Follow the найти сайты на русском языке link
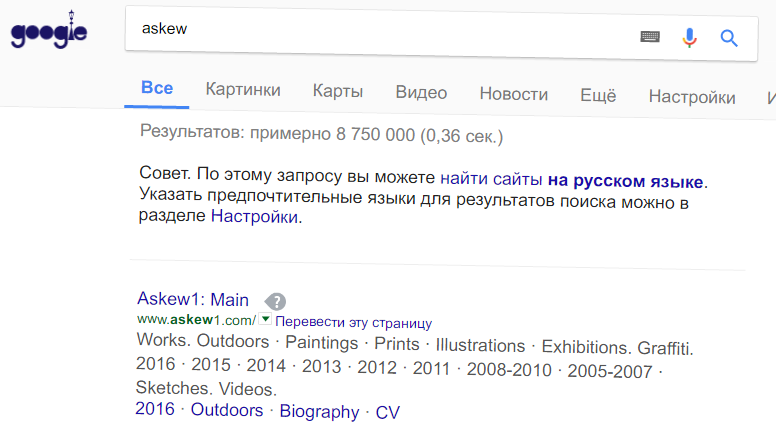The width and height of the screenshot is (776, 433). coord(572,180)
